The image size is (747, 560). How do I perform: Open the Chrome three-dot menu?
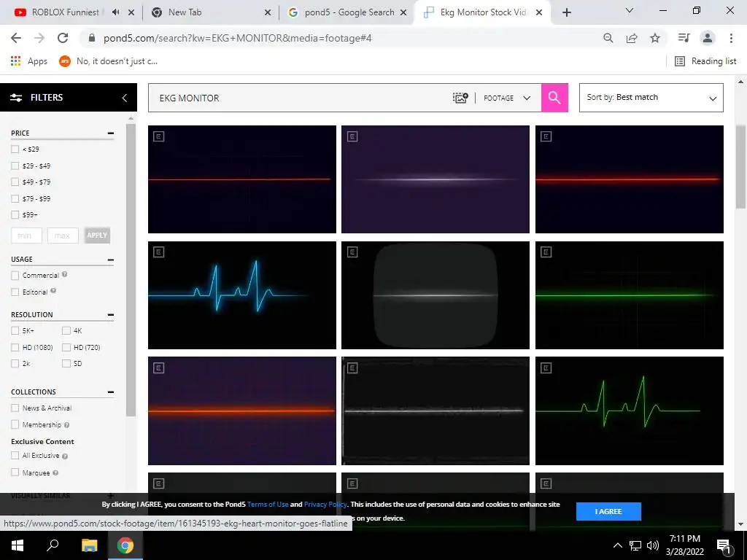point(731,38)
